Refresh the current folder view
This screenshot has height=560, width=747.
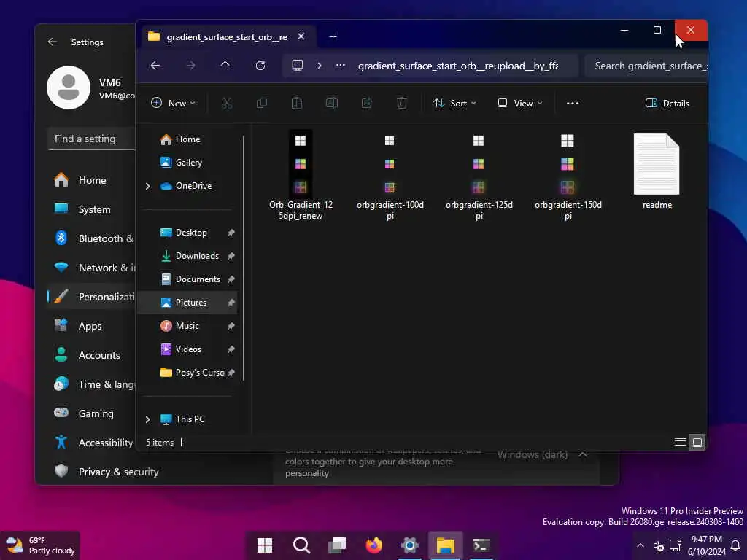tap(260, 66)
